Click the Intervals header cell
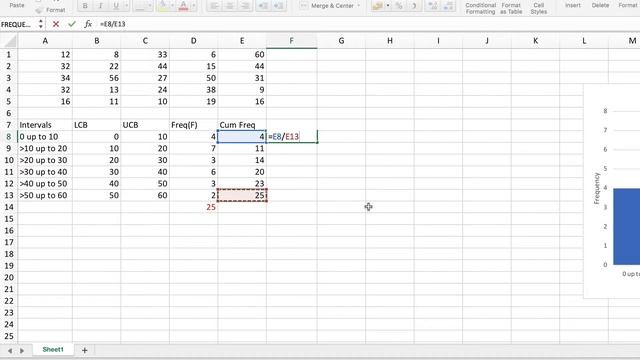Image resolution: width=640 pixels, height=360 pixels. [45, 125]
